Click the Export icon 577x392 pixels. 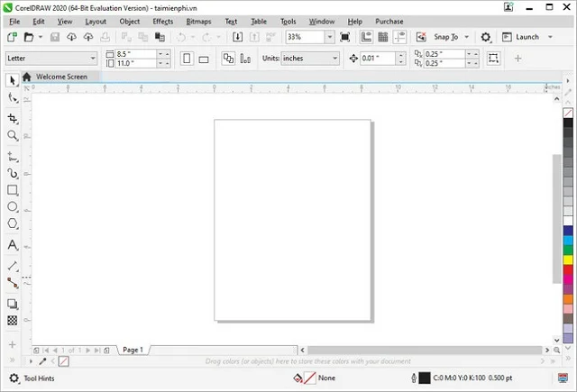click(254, 37)
